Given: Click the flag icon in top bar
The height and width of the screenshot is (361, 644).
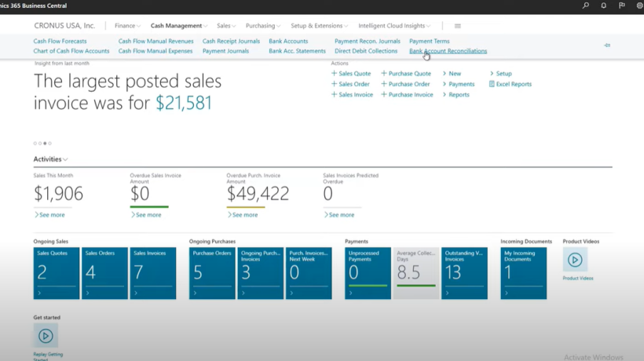Looking at the screenshot, I should tap(622, 5).
